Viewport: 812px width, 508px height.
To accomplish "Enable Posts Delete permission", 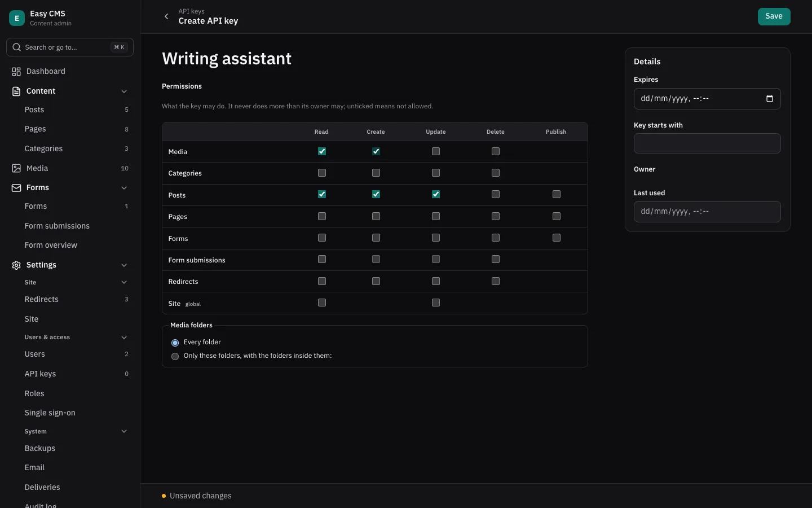I will [496, 194].
